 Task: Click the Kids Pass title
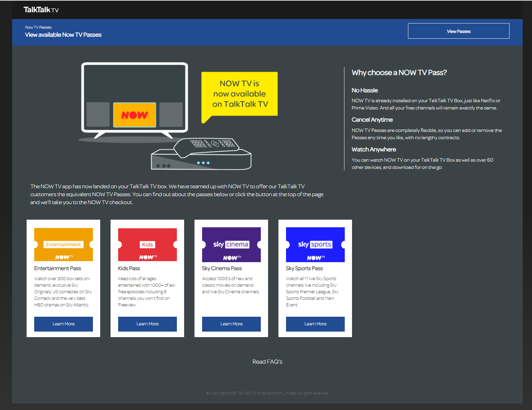coord(129,268)
